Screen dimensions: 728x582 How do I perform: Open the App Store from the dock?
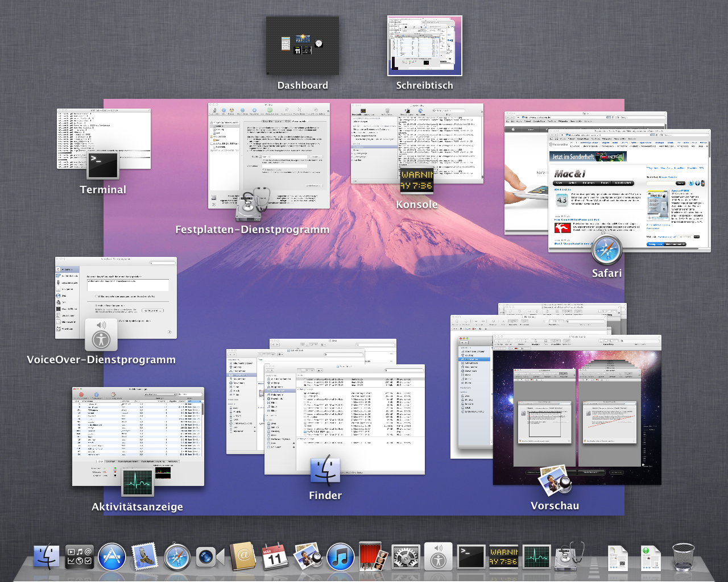point(112,558)
